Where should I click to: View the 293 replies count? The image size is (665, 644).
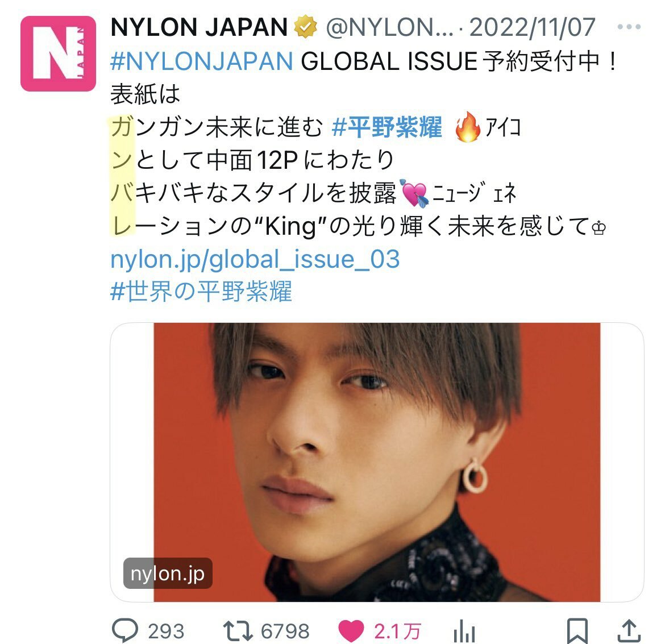166,631
